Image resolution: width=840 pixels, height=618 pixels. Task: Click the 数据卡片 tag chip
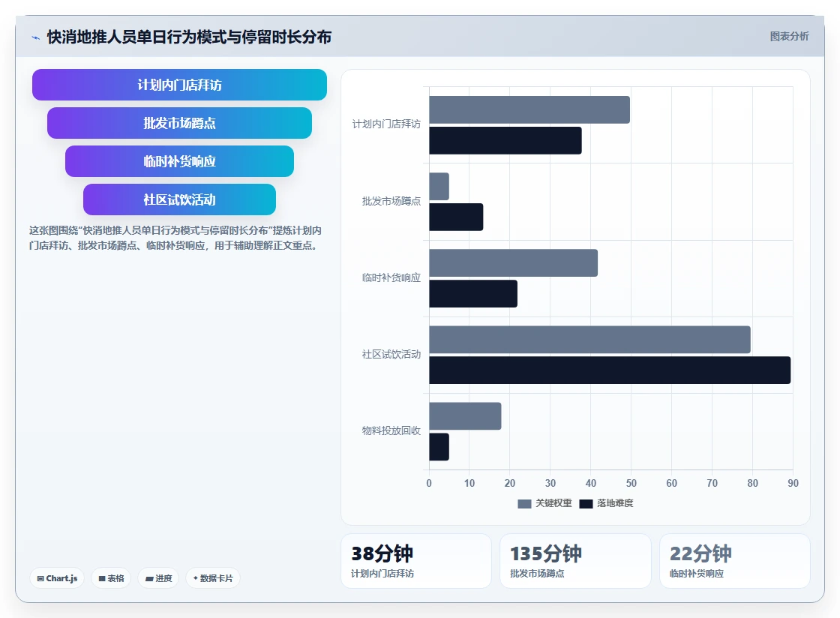[213, 578]
